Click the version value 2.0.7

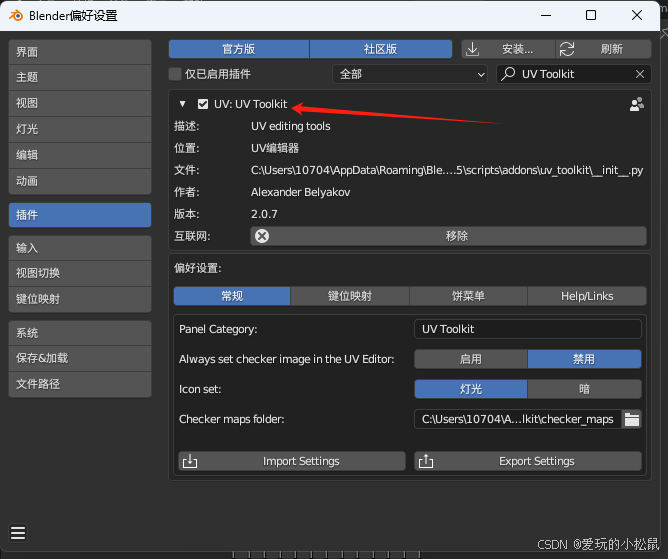point(264,214)
